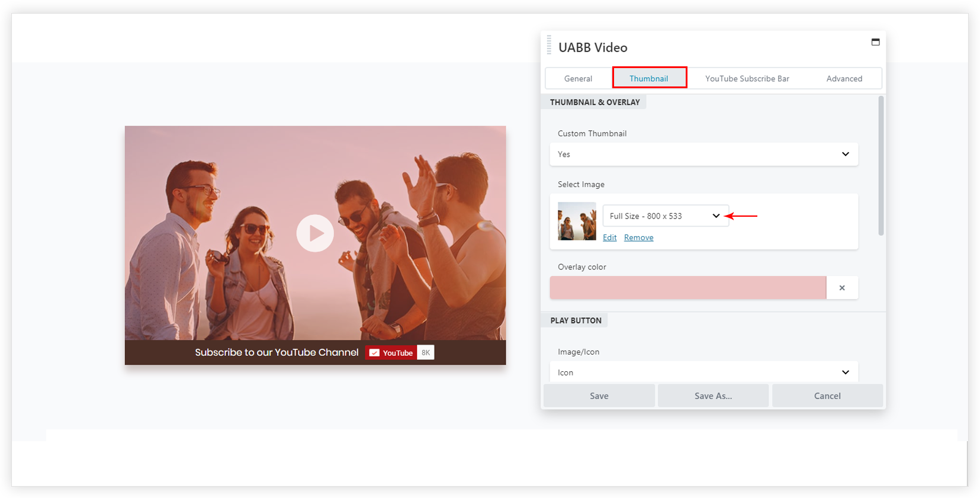
Task: Go to the Advanced tab
Action: point(844,79)
